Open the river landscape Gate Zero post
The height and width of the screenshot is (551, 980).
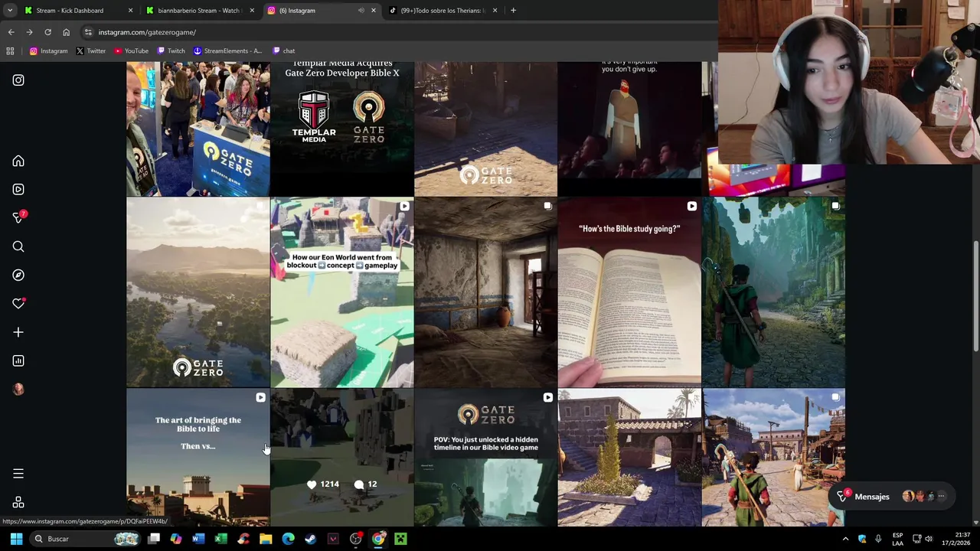point(198,292)
